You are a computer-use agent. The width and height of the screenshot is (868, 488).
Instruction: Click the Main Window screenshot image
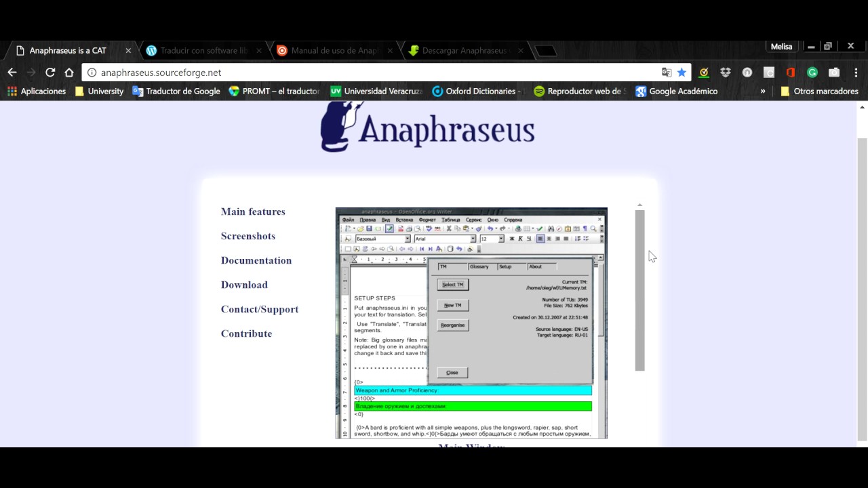471,323
